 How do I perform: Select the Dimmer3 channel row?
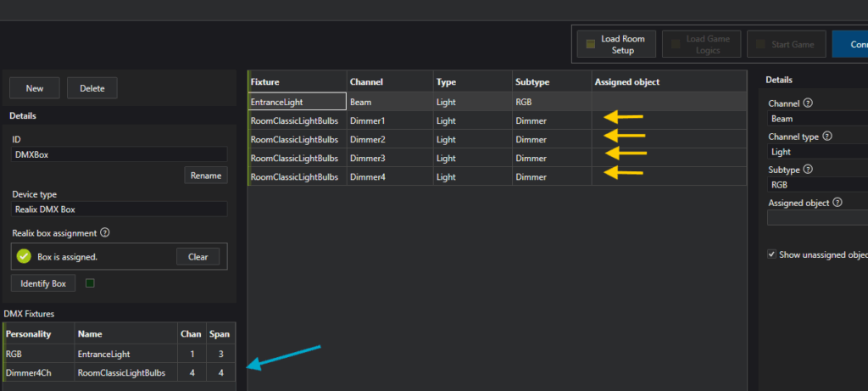(x=497, y=159)
